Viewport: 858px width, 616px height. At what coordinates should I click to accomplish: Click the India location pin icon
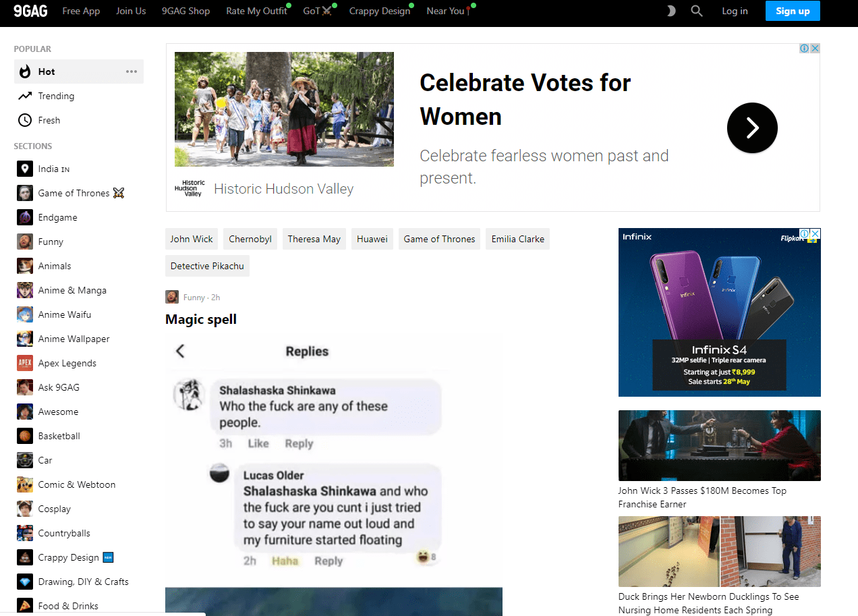click(25, 169)
